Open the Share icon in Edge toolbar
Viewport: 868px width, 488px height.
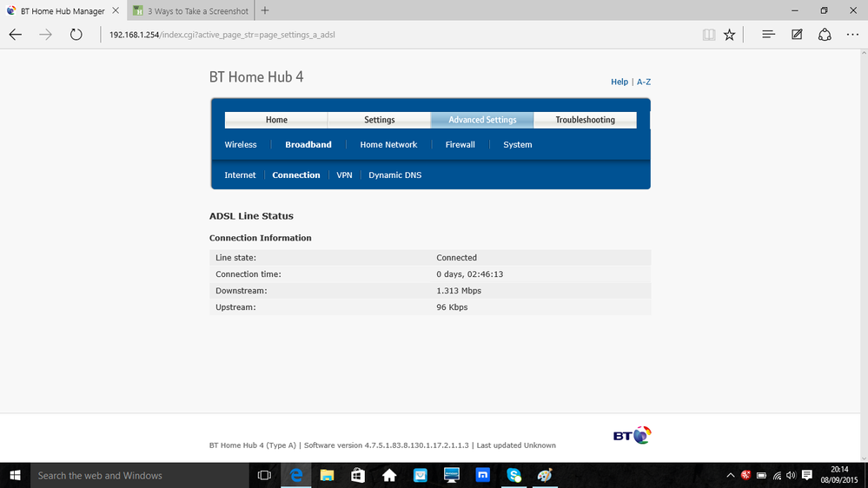(x=825, y=35)
